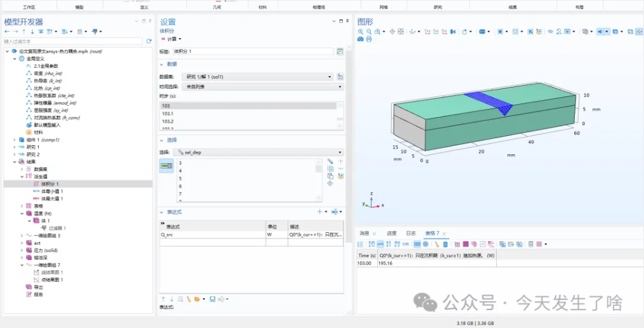Select 过滤器 1 under 体 1
This screenshot has width=644, height=328.
click(57, 228)
